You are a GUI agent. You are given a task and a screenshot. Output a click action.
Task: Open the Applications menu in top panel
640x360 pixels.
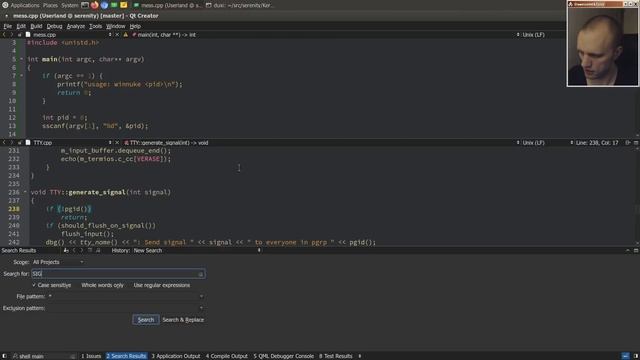tap(25, 5)
